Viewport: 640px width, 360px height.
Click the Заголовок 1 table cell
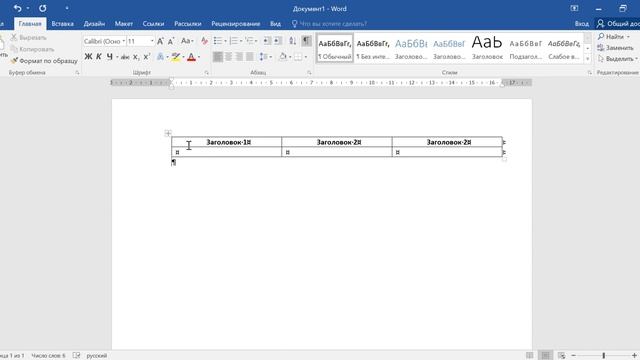[227, 142]
